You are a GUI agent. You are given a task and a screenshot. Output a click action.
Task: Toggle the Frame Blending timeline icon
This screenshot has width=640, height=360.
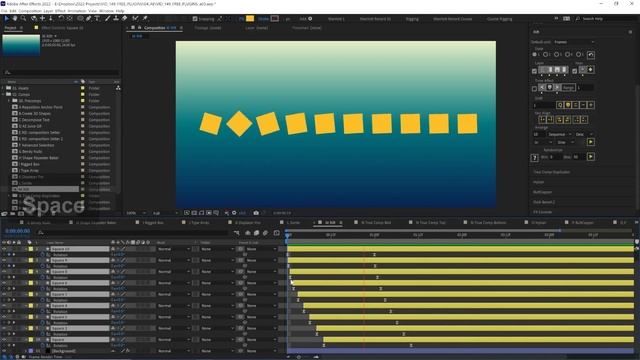(x=256, y=233)
